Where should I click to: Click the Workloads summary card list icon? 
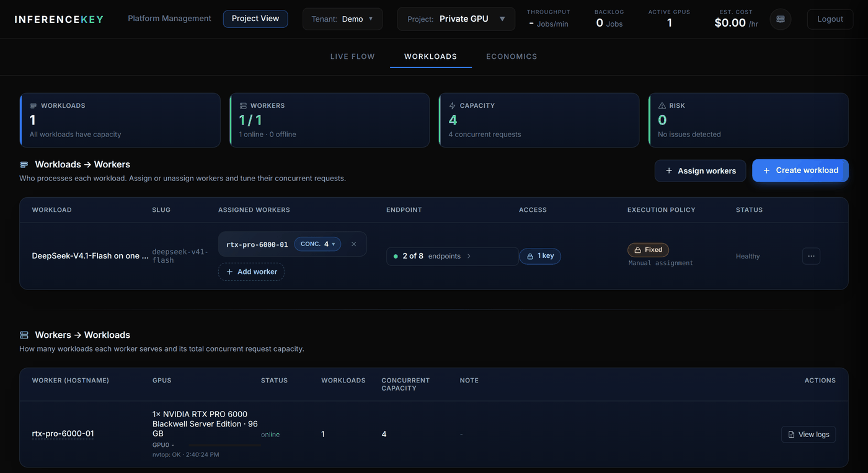33,106
